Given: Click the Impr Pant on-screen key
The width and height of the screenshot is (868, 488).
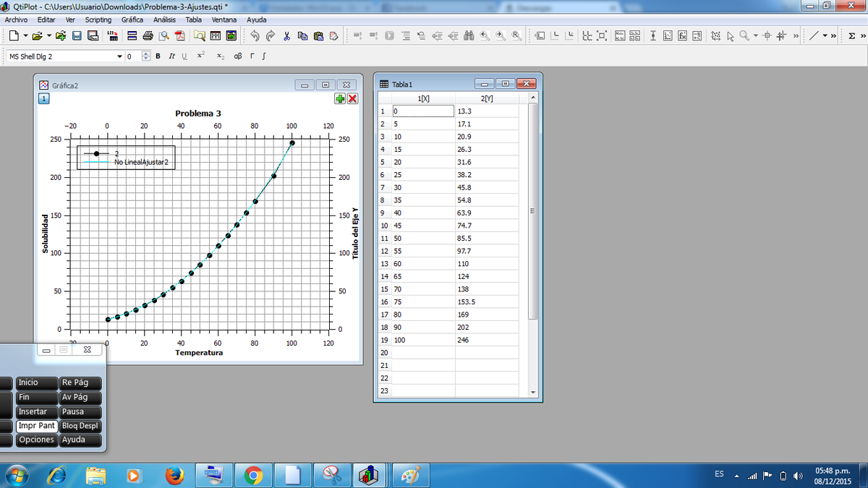Looking at the screenshot, I should tap(37, 426).
